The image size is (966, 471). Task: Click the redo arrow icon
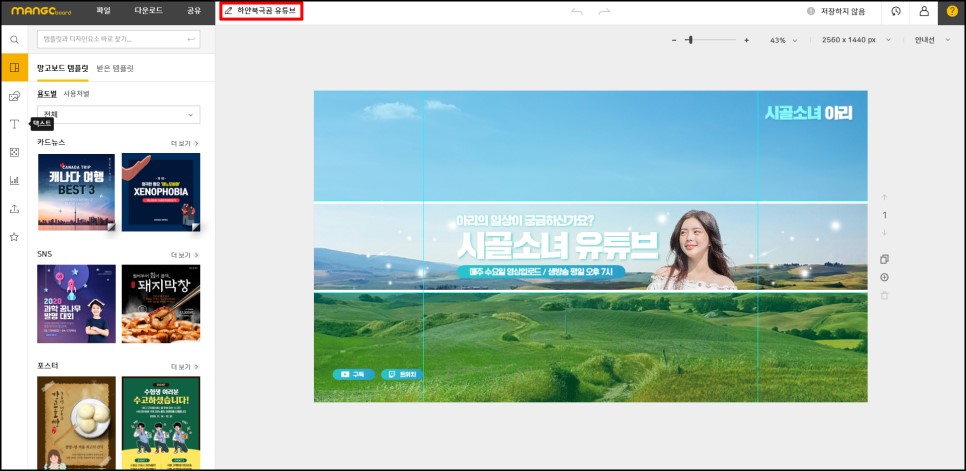604,12
